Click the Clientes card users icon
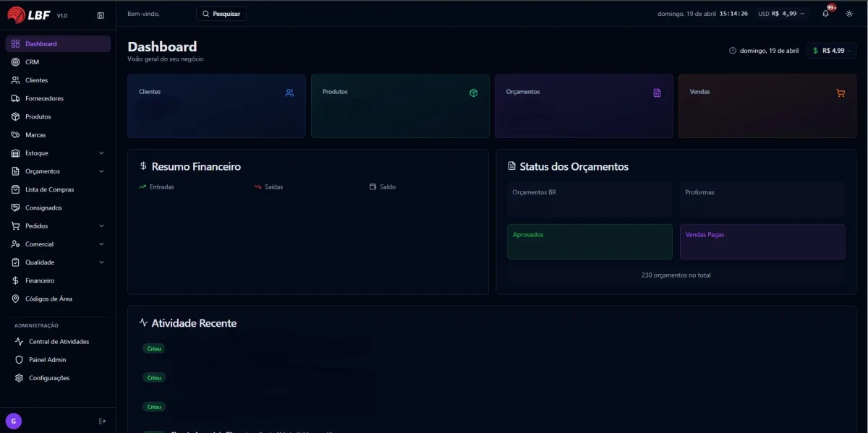 coord(289,93)
